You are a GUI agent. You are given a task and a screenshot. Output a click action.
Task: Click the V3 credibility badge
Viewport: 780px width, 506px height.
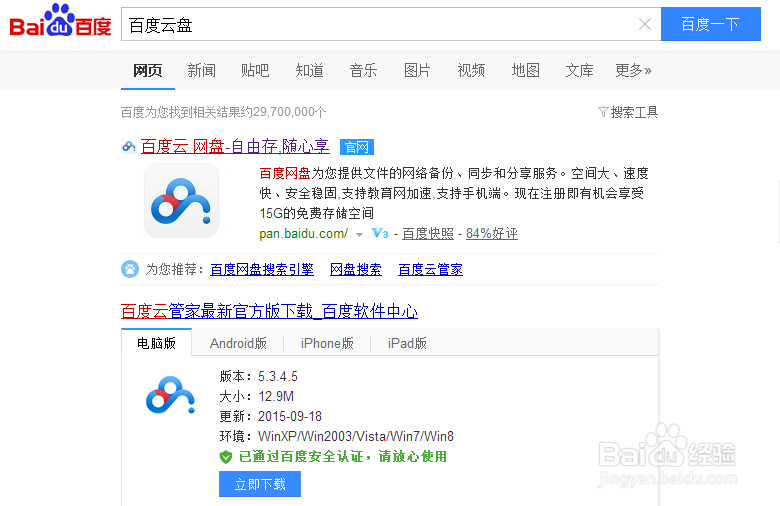[x=380, y=233]
